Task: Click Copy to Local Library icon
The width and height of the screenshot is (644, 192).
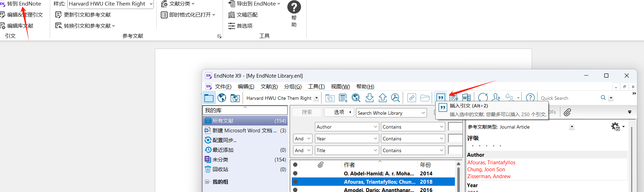Action: click(330, 98)
